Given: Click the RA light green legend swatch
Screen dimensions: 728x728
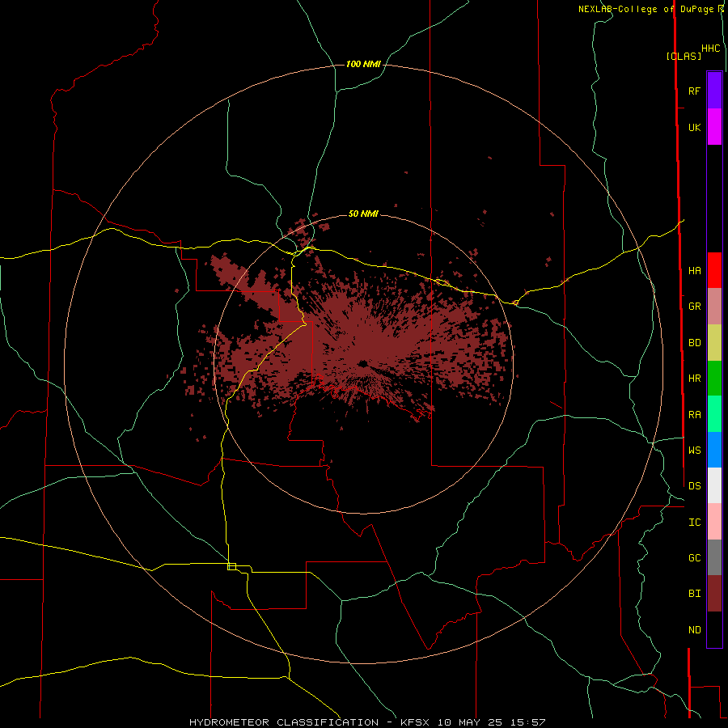Looking at the screenshot, I should coord(714,414).
